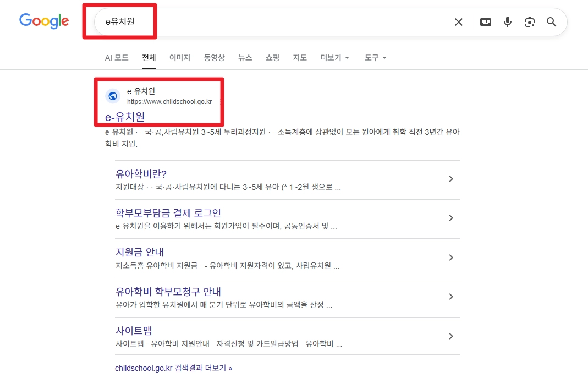Open the 뉴스 search tab
The height and width of the screenshot is (383, 588).
[x=245, y=57]
